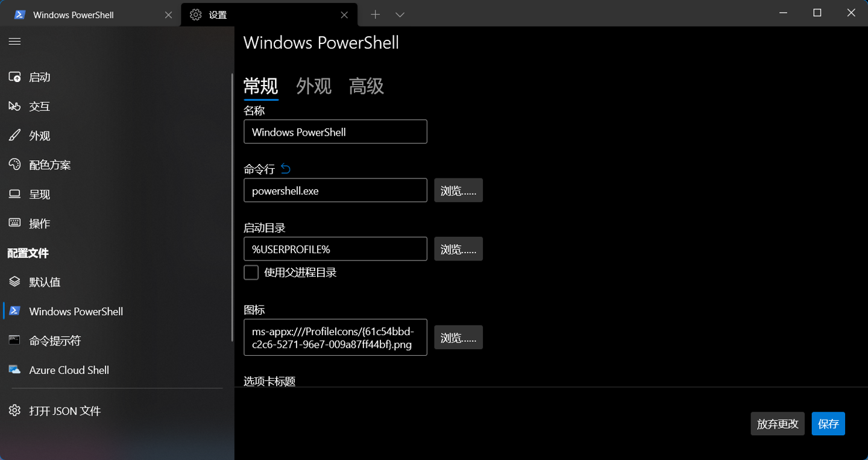Switch to the 外观 profile tab

pyautogui.click(x=314, y=86)
